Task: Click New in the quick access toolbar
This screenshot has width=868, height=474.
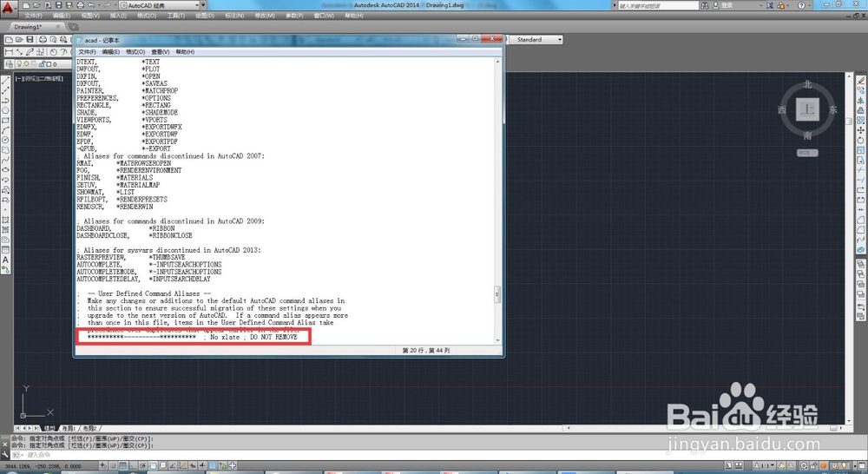Action: [27, 5]
